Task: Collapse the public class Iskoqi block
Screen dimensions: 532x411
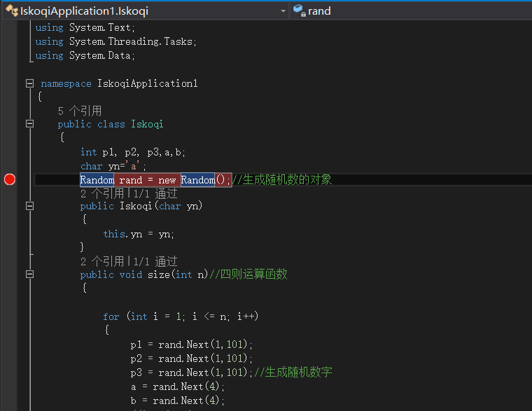Action: (30, 124)
